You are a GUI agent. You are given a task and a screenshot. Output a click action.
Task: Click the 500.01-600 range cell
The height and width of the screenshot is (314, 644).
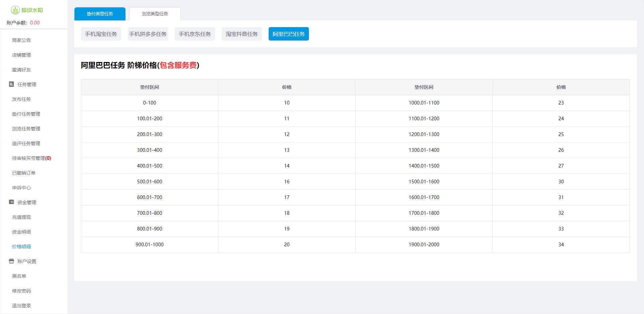150,182
